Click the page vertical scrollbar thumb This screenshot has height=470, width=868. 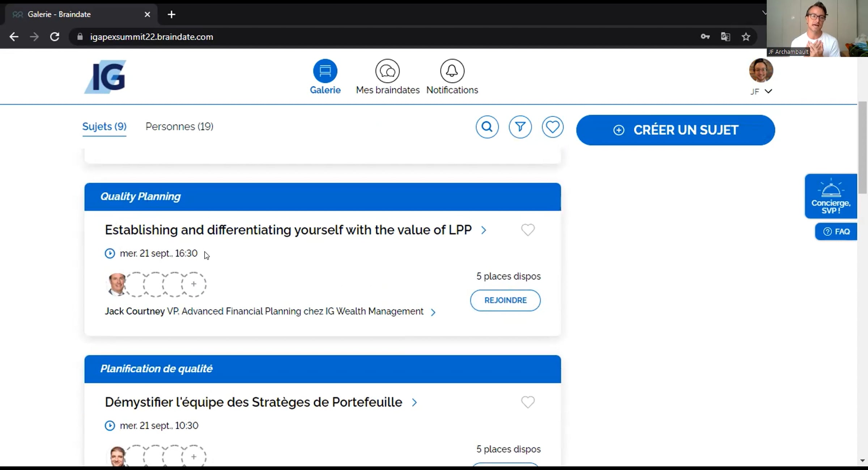(x=863, y=148)
